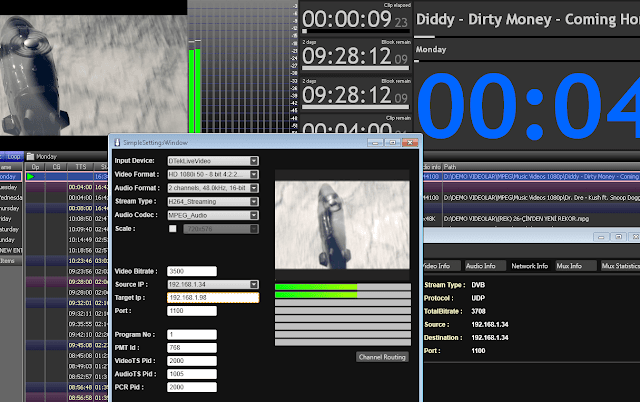Viewport: 640px width, 402px height.
Task: Click the Op column header
Action: (x=35, y=167)
